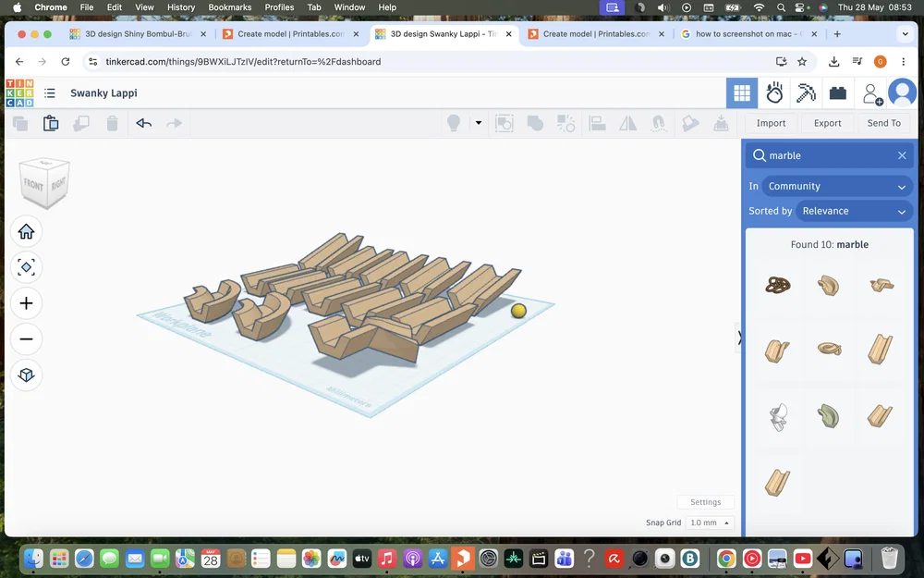Click the Tinkercad logo

pos(19,93)
